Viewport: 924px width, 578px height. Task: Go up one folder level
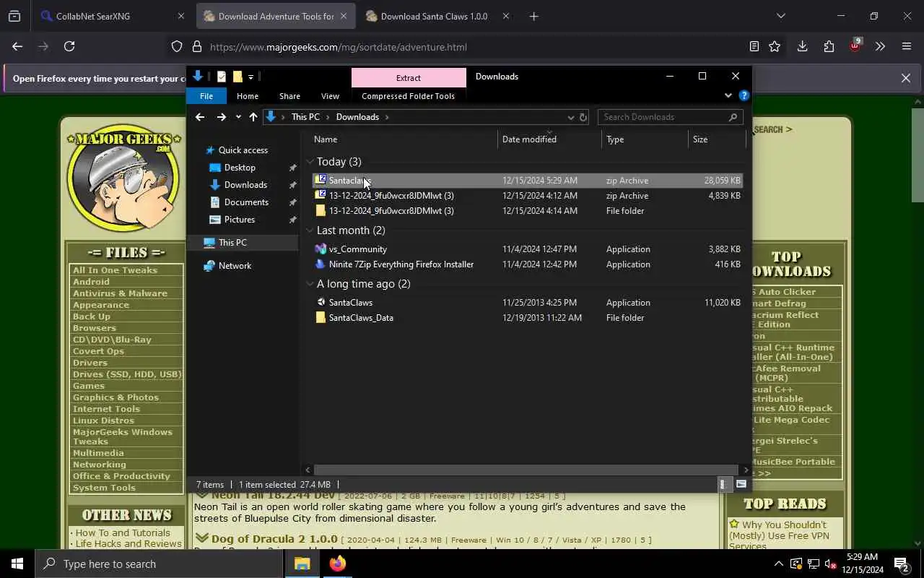(x=253, y=117)
